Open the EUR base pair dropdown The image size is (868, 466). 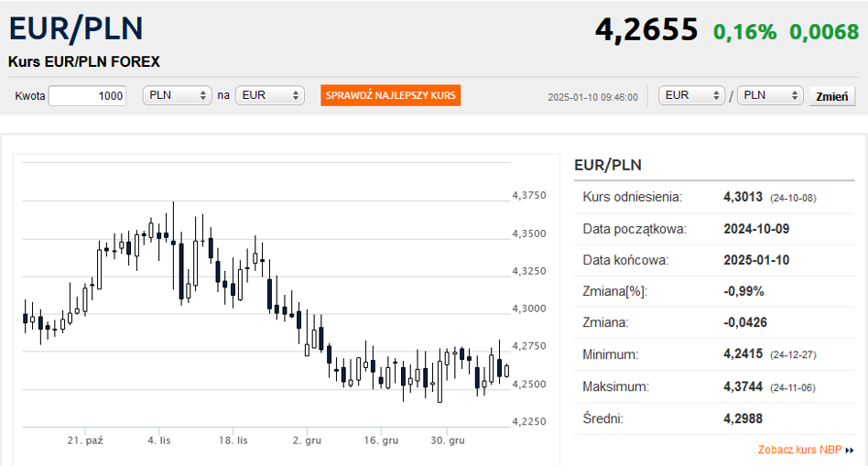pos(692,95)
